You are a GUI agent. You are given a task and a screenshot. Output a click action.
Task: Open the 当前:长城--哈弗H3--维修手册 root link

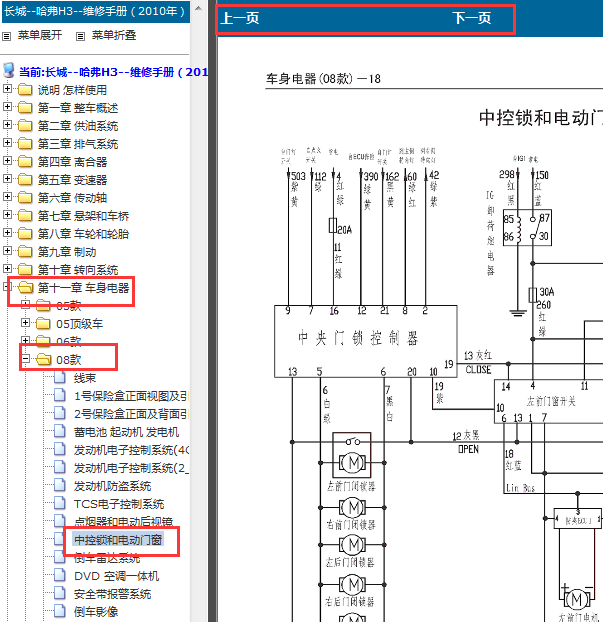tap(113, 72)
